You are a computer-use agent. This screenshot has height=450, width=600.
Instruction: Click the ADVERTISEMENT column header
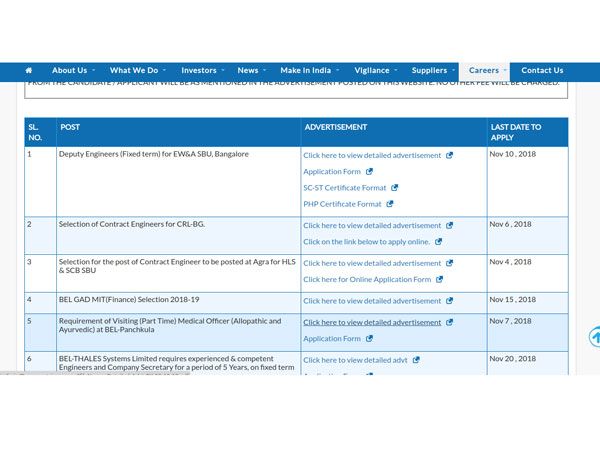(336, 127)
